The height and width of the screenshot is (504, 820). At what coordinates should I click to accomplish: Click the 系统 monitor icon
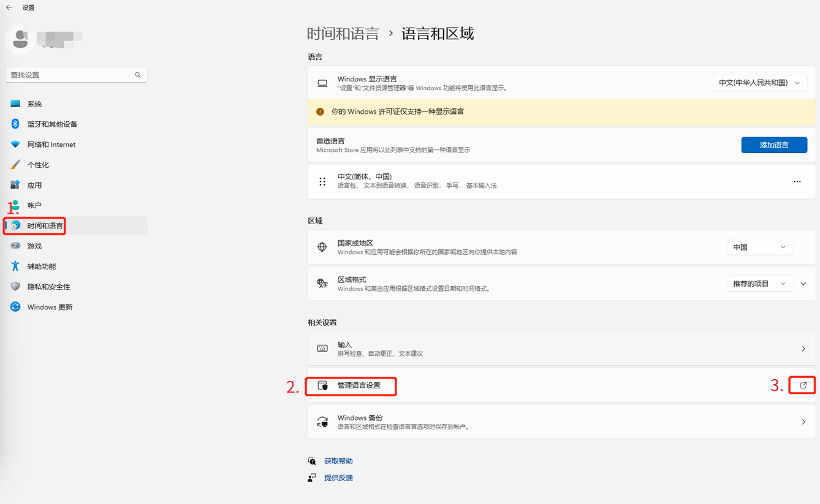(x=15, y=103)
